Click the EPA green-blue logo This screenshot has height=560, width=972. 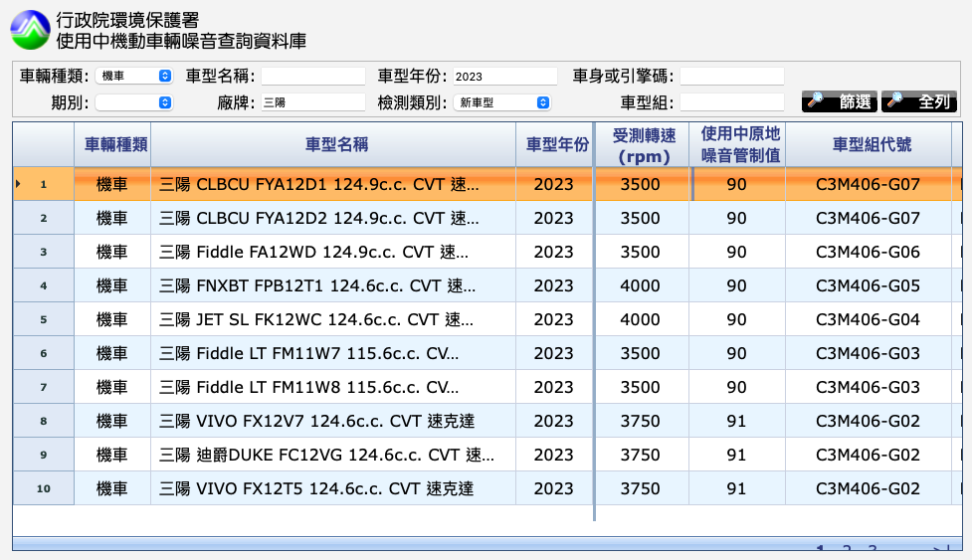click(30, 30)
